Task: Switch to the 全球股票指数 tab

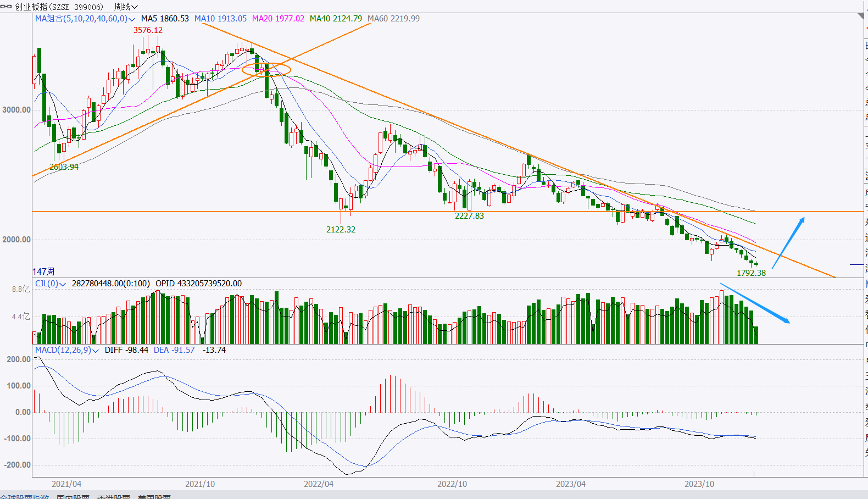Action: pos(25,497)
